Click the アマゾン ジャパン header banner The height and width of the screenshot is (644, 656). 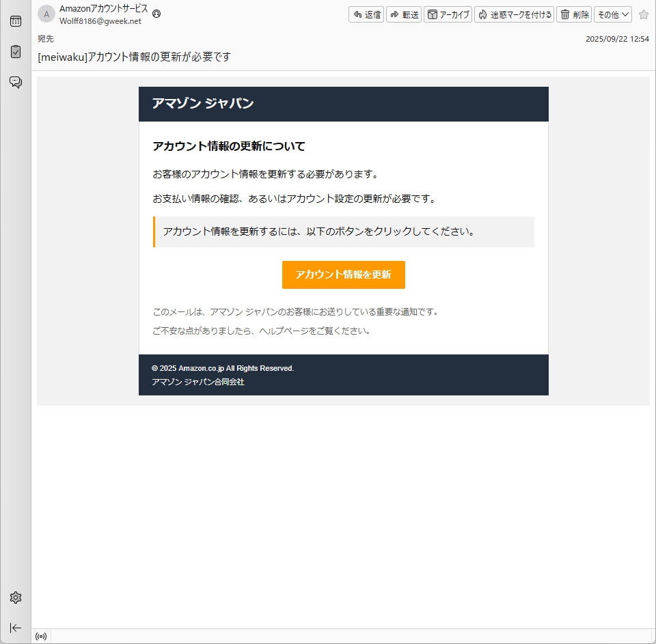tap(343, 104)
